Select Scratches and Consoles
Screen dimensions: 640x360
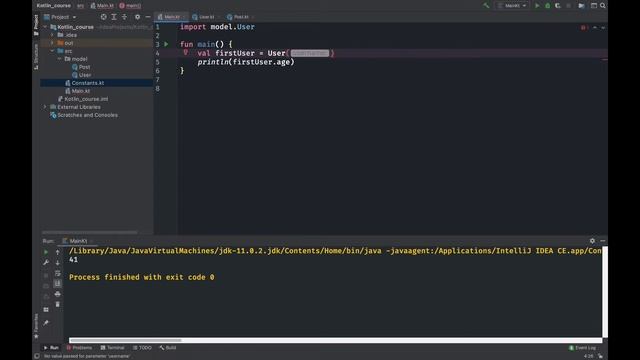pos(84,115)
